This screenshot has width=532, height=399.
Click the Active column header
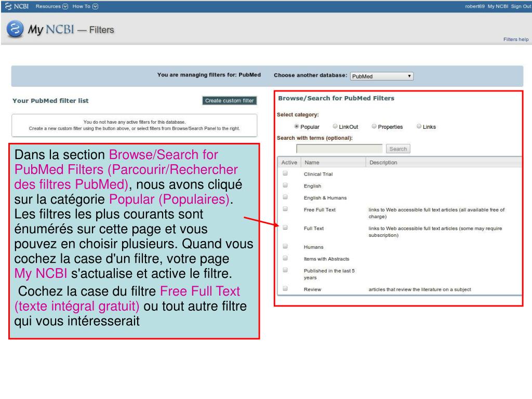tap(289, 162)
